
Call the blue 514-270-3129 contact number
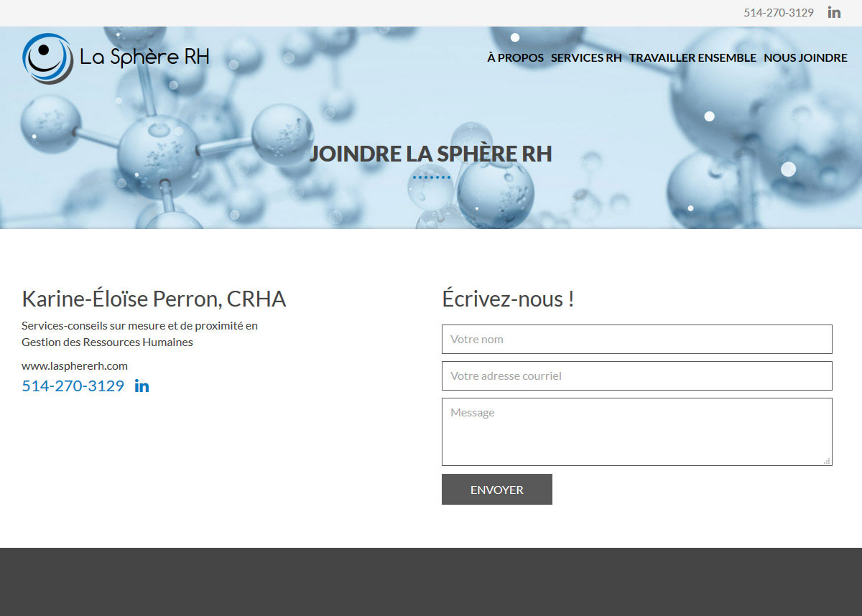pos(73,386)
